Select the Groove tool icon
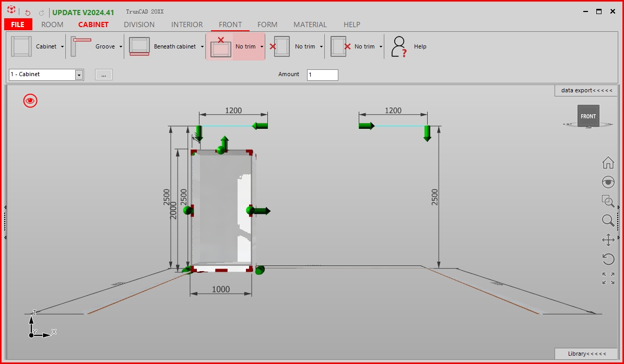 click(x=81, y=46)
